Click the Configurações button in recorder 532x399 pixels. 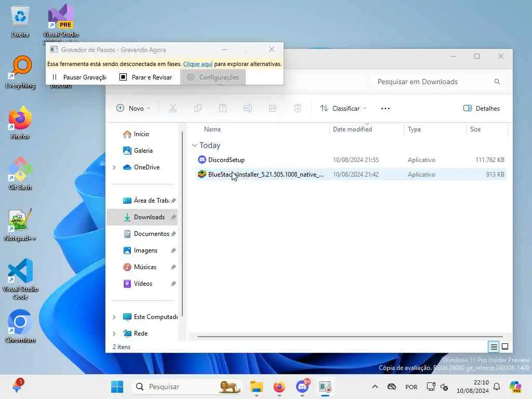pos(213,77)
